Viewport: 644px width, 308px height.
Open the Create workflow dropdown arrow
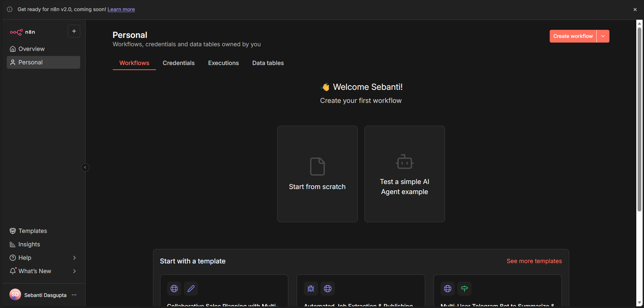[x=603, y=36]
